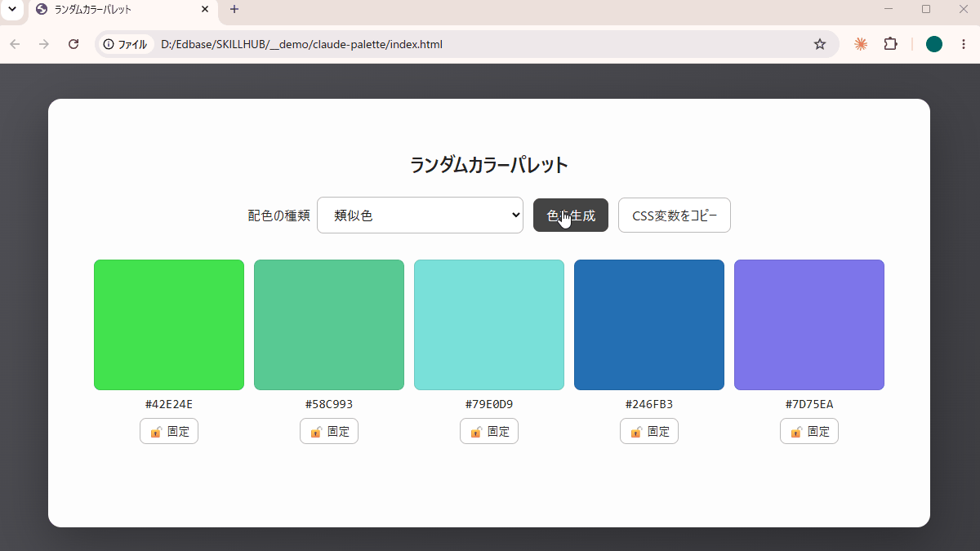Lock the #79E0D9 color with 固定
The height and width of the screenshot is (551, 980).
[489, 431]
